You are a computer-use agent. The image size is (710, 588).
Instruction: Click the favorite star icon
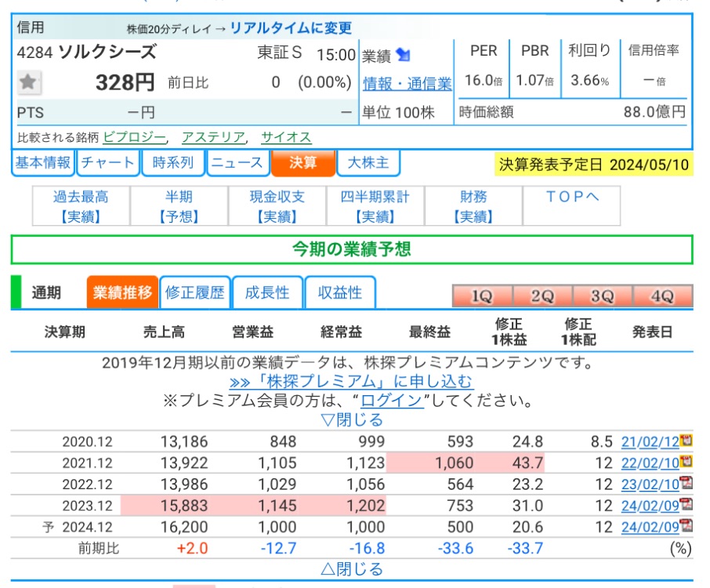point(29,82)
